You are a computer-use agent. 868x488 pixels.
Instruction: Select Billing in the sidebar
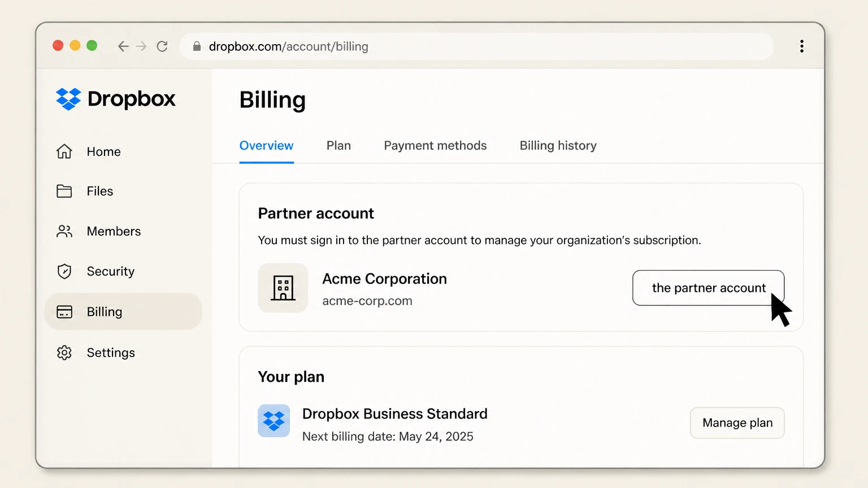123,311
